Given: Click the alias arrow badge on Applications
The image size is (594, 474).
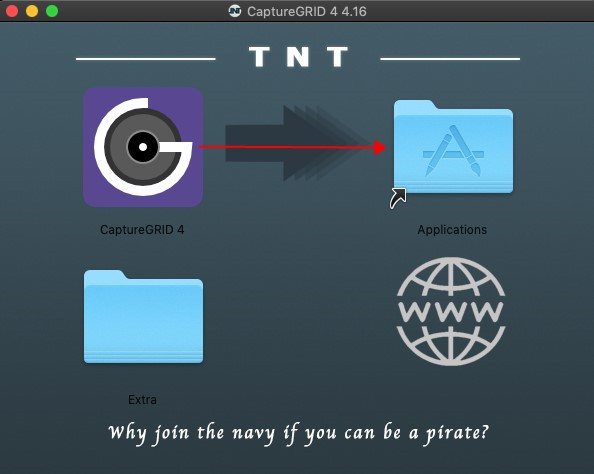Looking at the screenshot, I should (x=398, y=198).
